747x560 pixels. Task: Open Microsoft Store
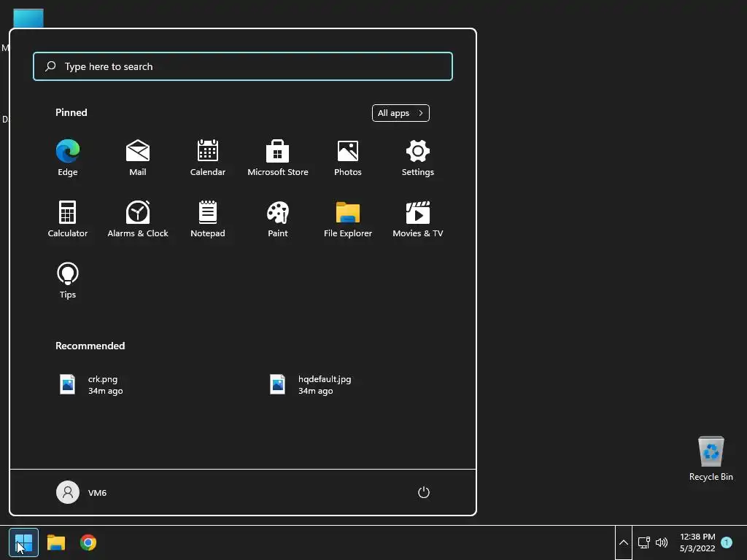(278, 158)
